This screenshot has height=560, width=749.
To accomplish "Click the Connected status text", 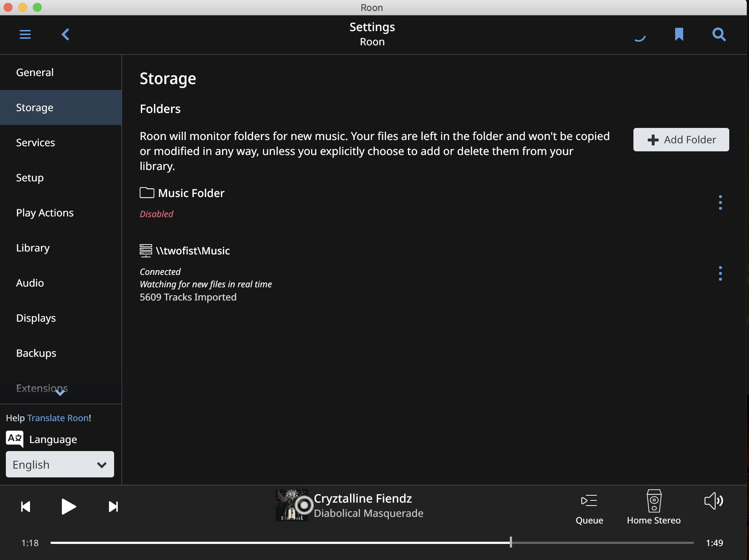I will tap(160, 272).
